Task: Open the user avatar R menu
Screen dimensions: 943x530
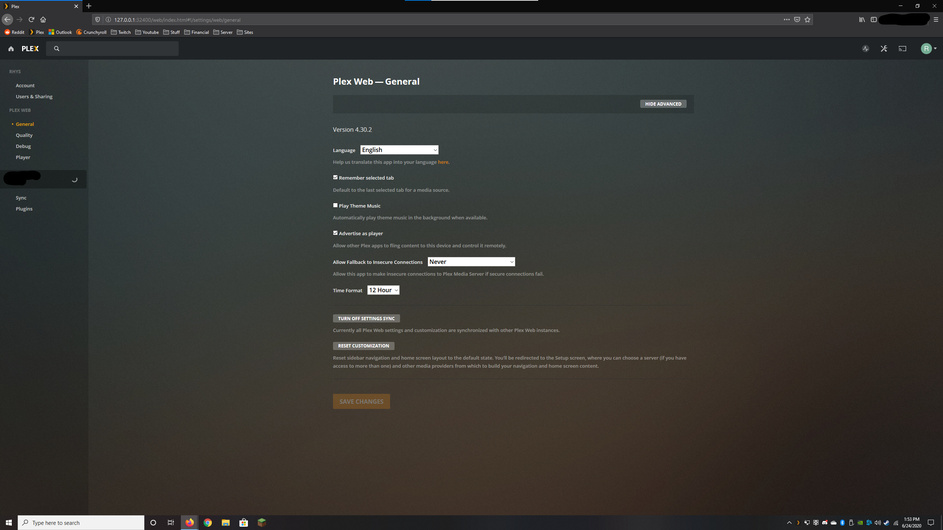Action: point(928,49)
